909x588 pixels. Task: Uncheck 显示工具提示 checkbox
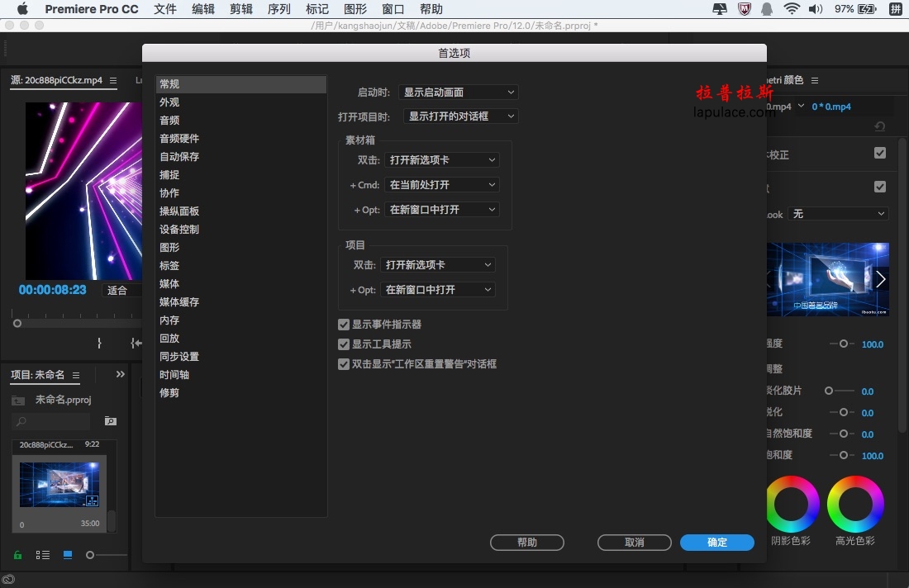pos(344,344)
